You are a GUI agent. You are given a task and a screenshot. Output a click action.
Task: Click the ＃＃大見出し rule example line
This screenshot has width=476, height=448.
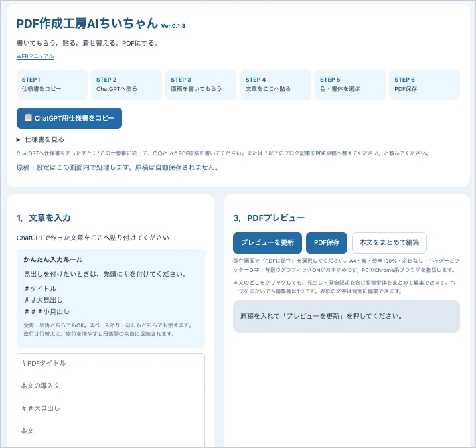pos(43,300)
